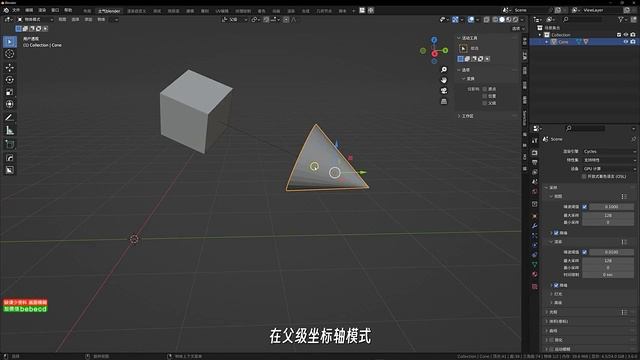Viewport: 640px width, 360px height.
Task: Select the Add Cube tool
Action: (x=10, y=144)
